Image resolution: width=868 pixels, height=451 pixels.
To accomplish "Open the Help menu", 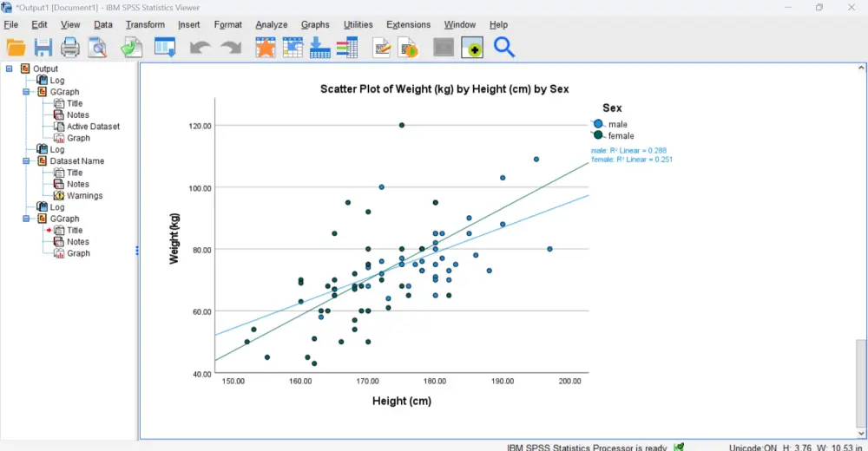I will pos(498,25).
